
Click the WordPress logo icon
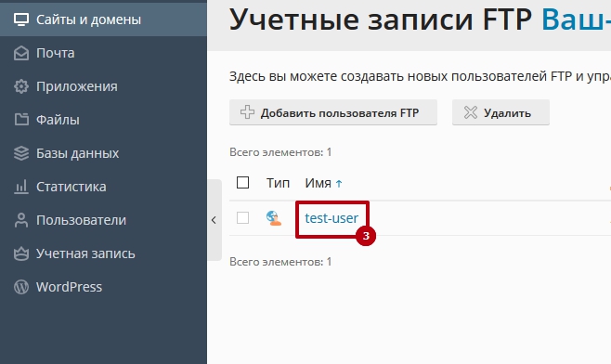pos(21,287)
